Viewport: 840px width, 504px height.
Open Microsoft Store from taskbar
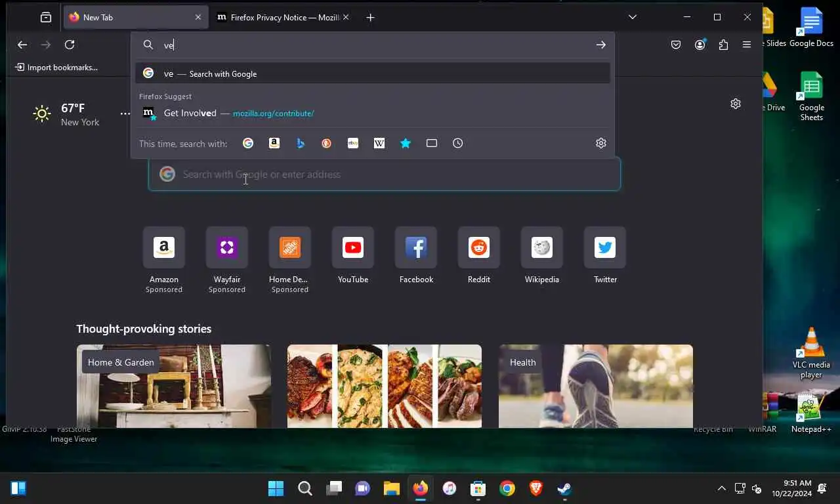[x=478, y=488]
